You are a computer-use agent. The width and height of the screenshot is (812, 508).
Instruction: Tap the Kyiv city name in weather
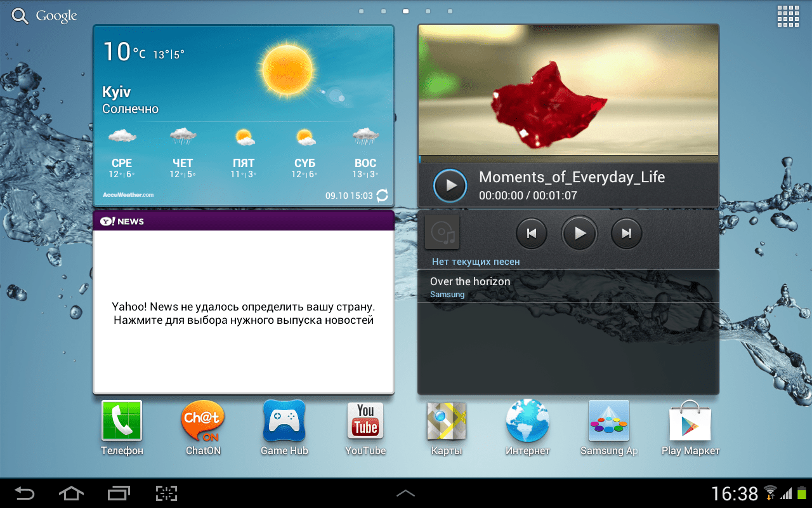tap(116, 92)
